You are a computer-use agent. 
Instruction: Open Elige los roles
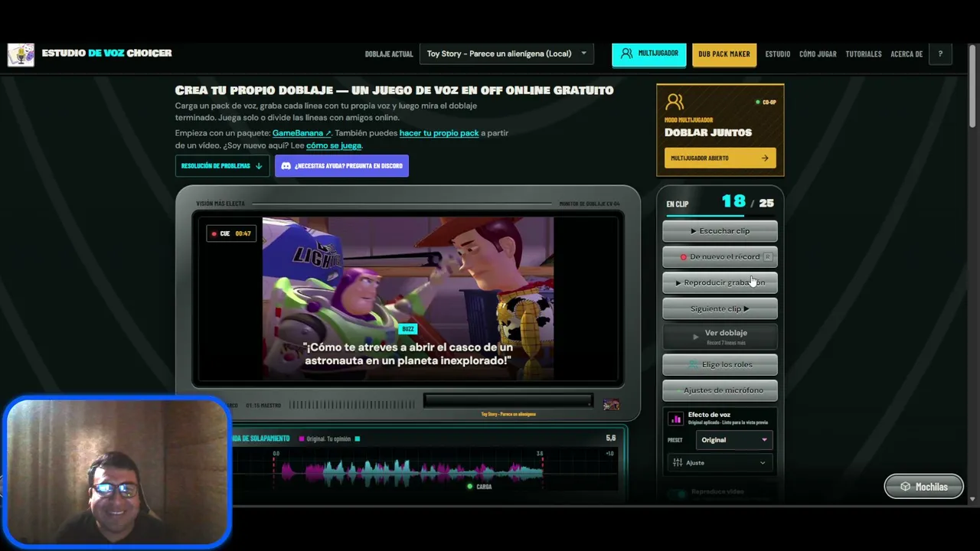tap(720, 365)
